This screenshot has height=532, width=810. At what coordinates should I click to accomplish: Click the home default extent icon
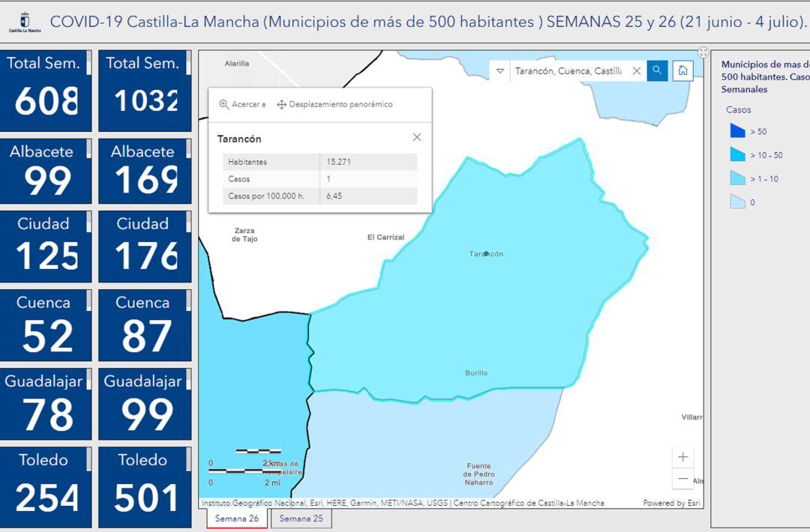(682, 71)
